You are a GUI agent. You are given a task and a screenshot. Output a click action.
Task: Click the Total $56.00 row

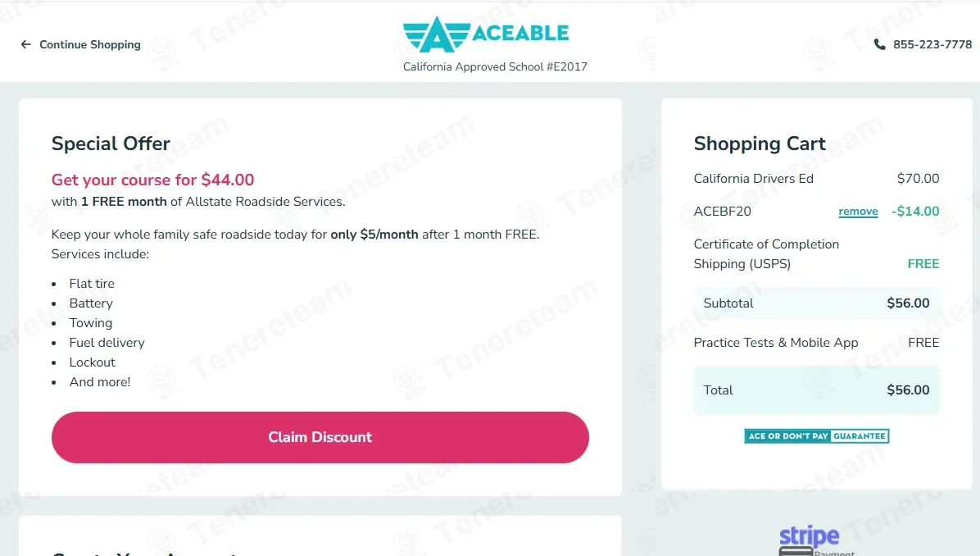pos(816,390)
